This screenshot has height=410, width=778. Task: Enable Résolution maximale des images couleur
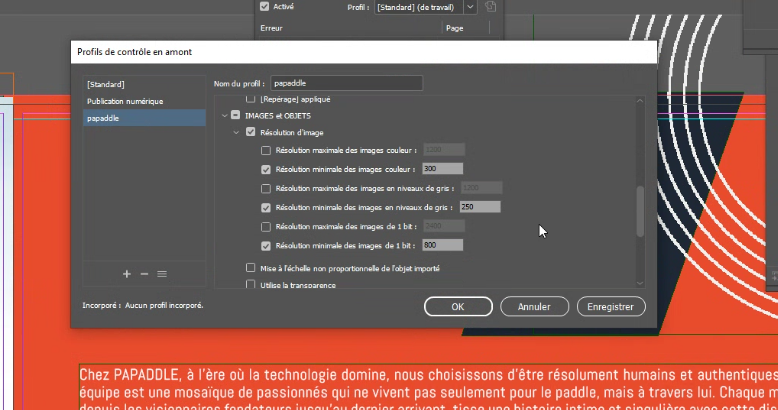(266, 150)
